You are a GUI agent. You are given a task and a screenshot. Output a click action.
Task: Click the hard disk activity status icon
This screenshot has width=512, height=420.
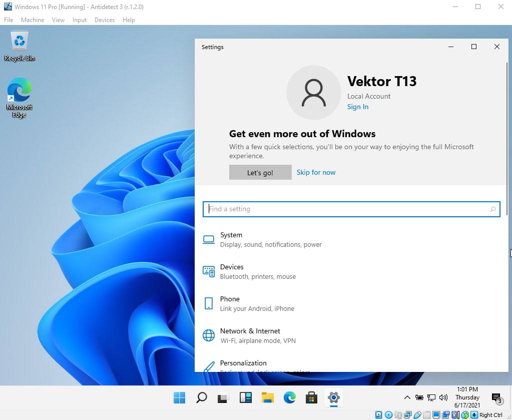[378, 415]
